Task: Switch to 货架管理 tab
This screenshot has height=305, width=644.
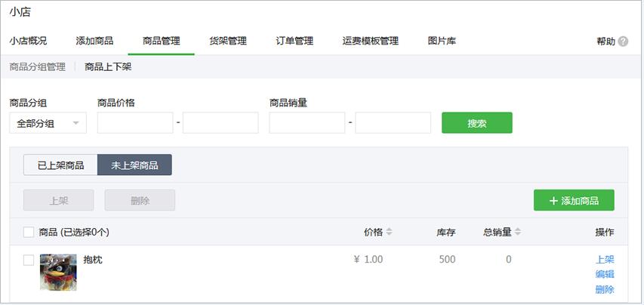Action: pos(228,41)
